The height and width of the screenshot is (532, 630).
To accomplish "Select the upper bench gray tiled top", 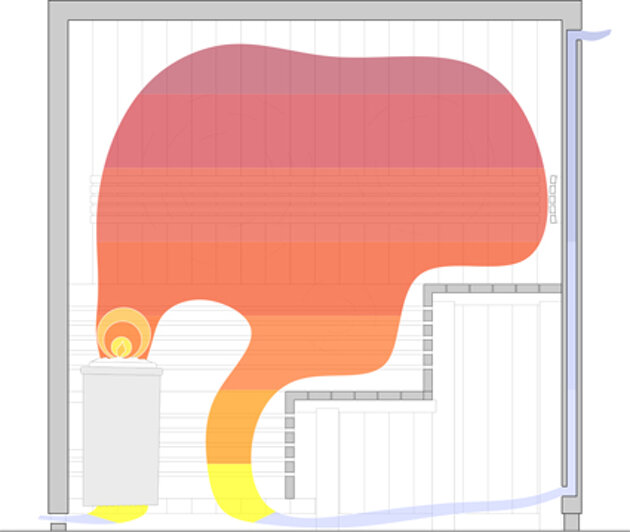I will (492, 289).
